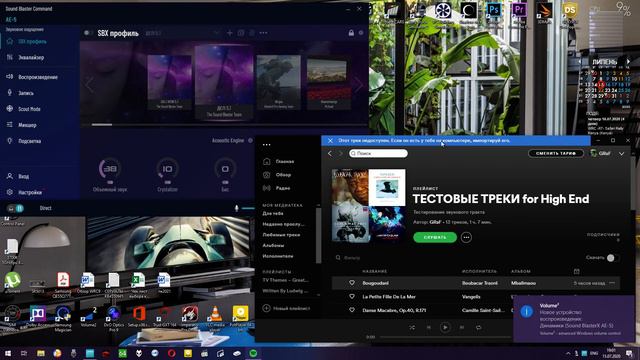Screen dimensions: 640x360
Task: Toggle shuffle in Spotify player bar
Action: [412, 327]
